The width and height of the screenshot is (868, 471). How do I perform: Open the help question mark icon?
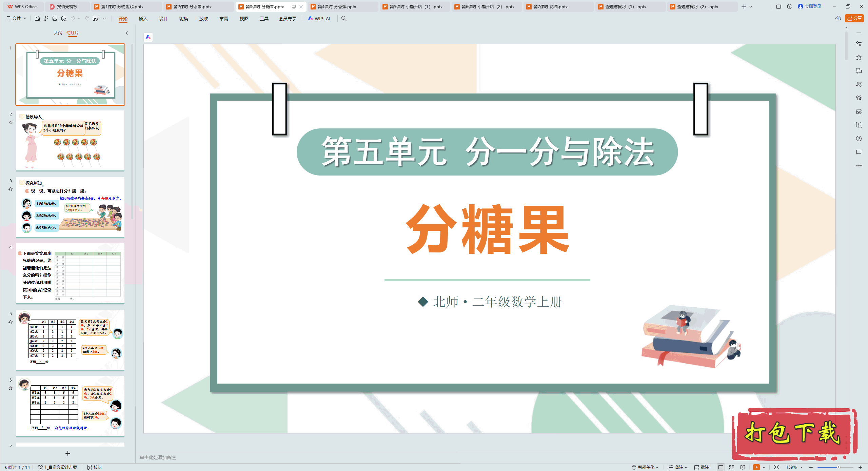point(859,139)
